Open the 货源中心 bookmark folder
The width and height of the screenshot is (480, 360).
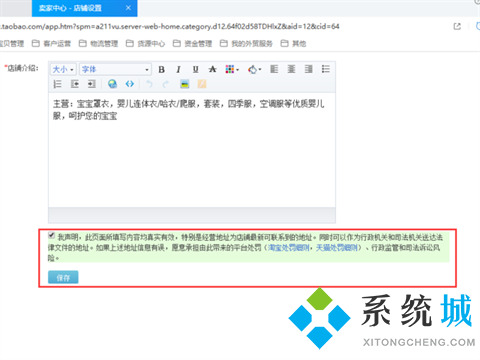pos(146,43)
